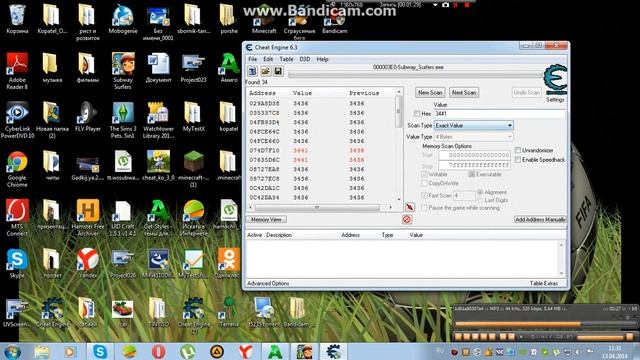
Task: Open the Help menu
Action: (322, 59)
